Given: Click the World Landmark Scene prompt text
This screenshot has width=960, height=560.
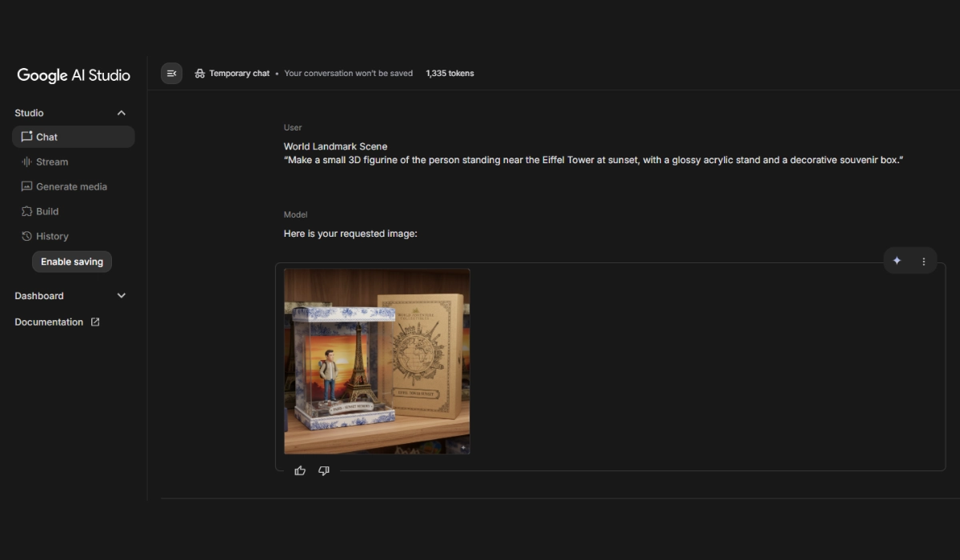Looking at the screenshot, I should click(x=335, y=146).
